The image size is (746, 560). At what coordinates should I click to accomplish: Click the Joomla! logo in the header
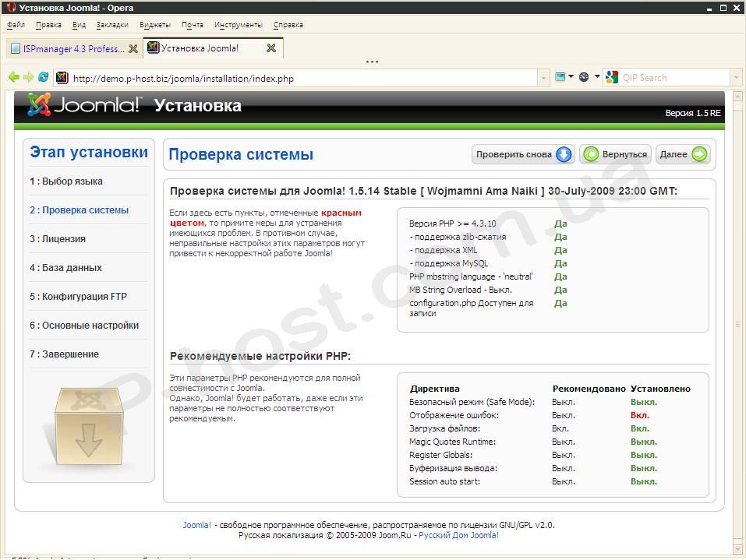[x=85, y=104]
